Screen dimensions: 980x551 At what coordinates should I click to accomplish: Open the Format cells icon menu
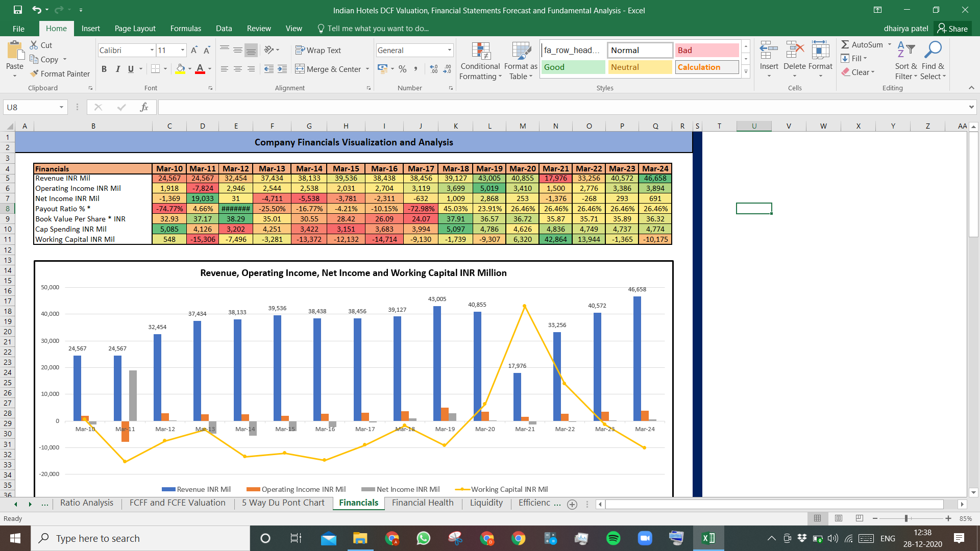tap(820, 51)
